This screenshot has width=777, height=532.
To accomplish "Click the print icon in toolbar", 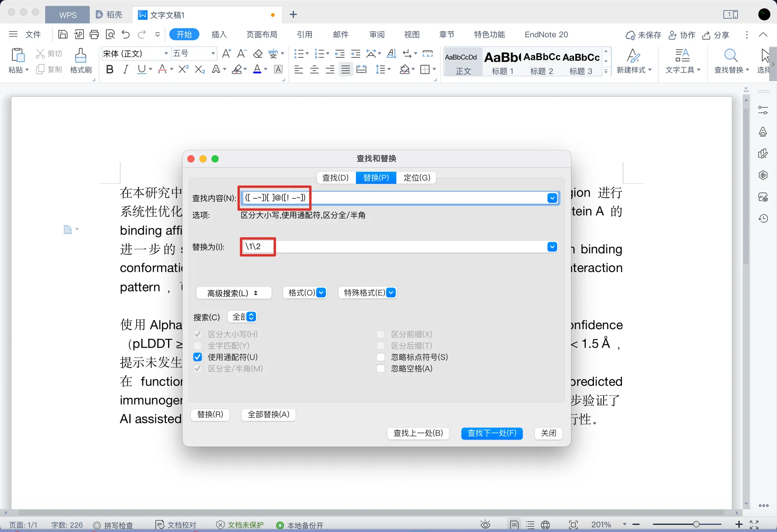I will pos(94,35).
